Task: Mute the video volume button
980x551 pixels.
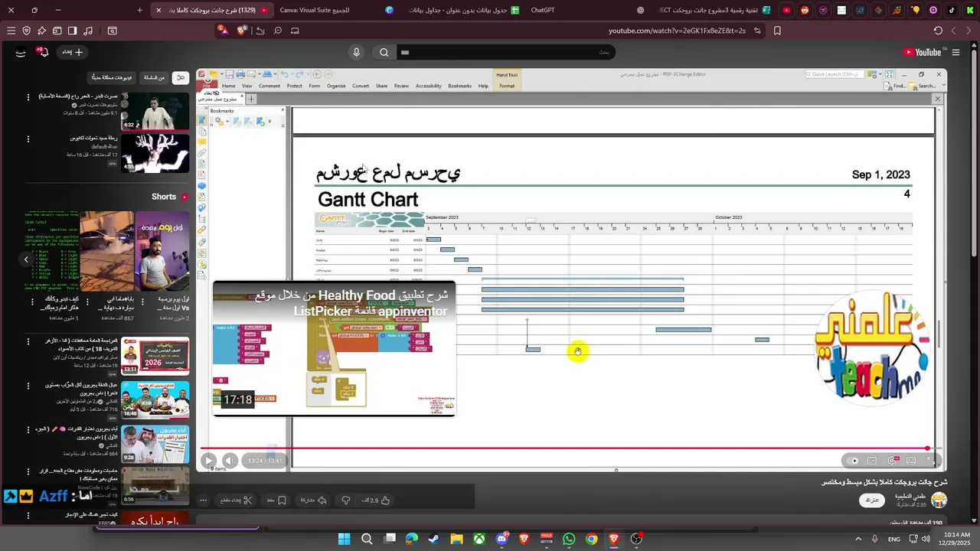Action: pyautogui.click(x=230, y=461)
